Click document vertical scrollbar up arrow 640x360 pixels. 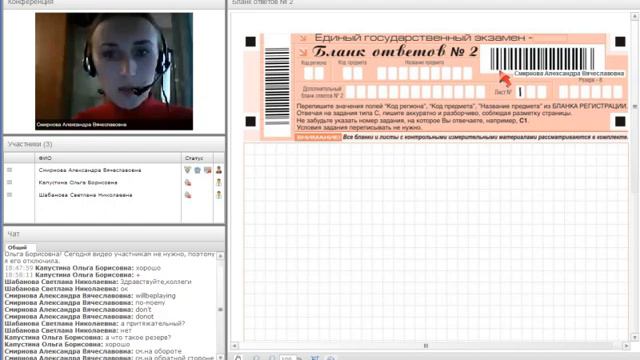tap(635, 16)
